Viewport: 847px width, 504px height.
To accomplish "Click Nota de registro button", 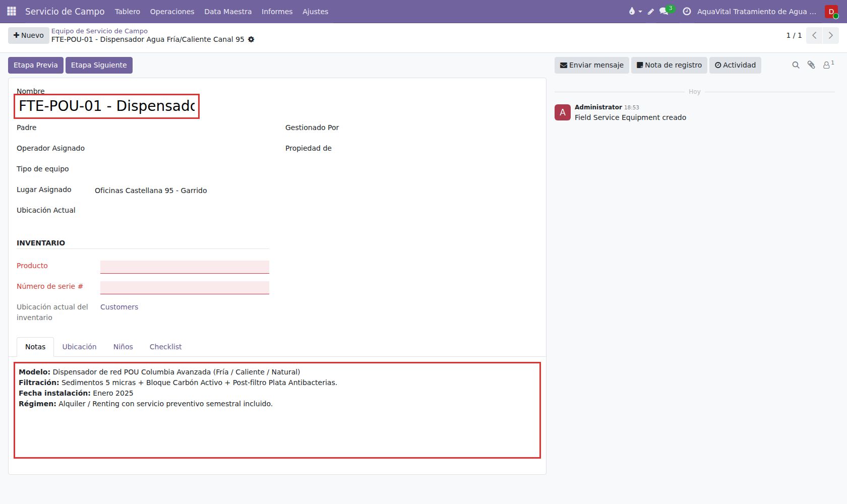I will click(669, 65).
